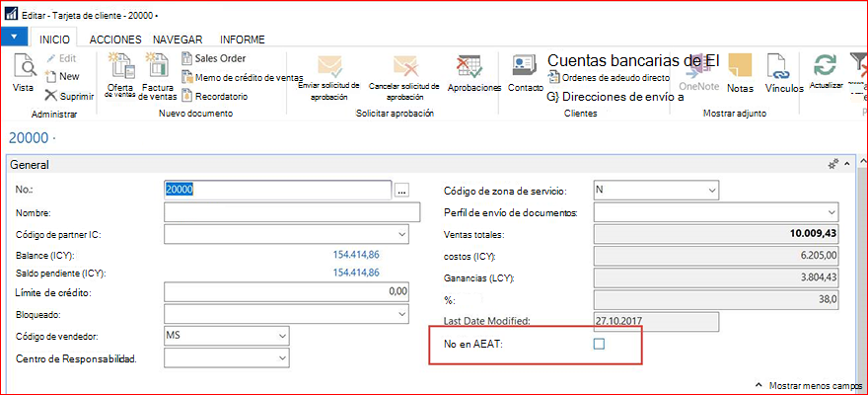This screenshot has width=868, height=395.
Task: Create a New customer card
Action: [x=62, y=76]
